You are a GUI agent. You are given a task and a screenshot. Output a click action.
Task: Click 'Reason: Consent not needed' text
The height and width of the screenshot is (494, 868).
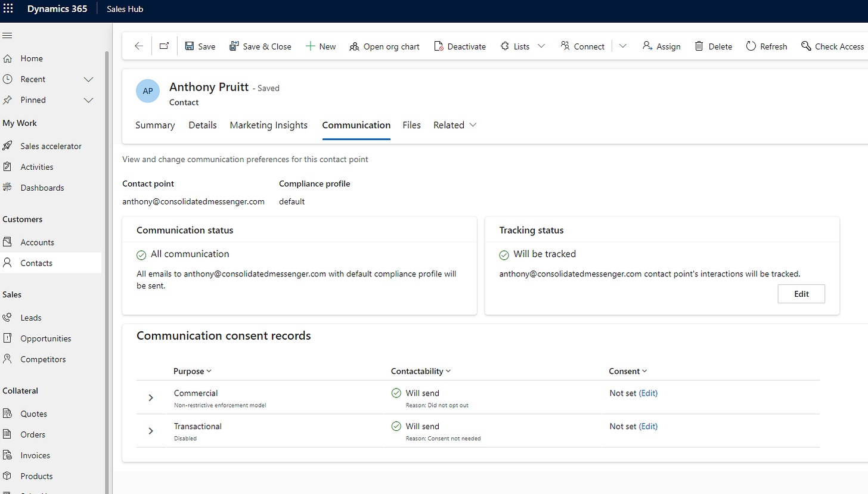coord(443,439)
